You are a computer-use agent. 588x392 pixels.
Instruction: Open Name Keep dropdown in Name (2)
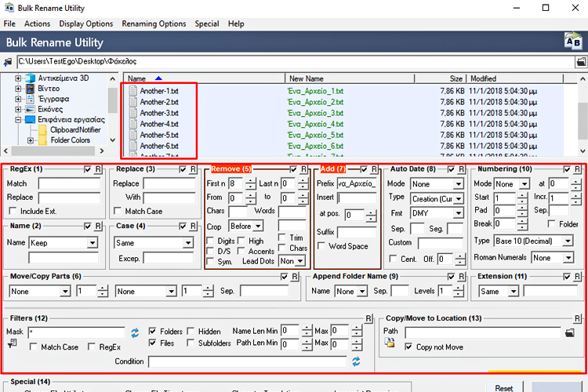click(93, 243)
